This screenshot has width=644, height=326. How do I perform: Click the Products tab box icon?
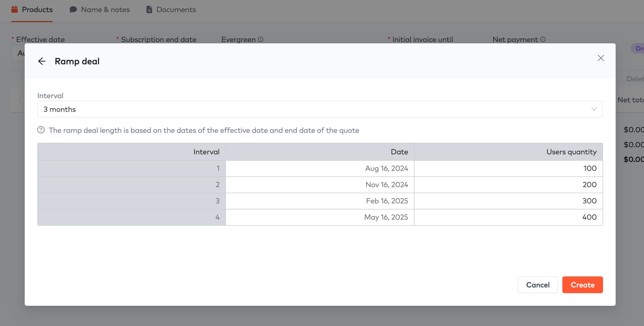[15, 10]
